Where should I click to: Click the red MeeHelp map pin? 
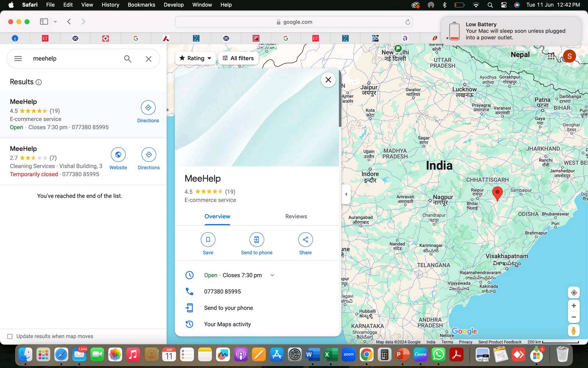(497, 193)
